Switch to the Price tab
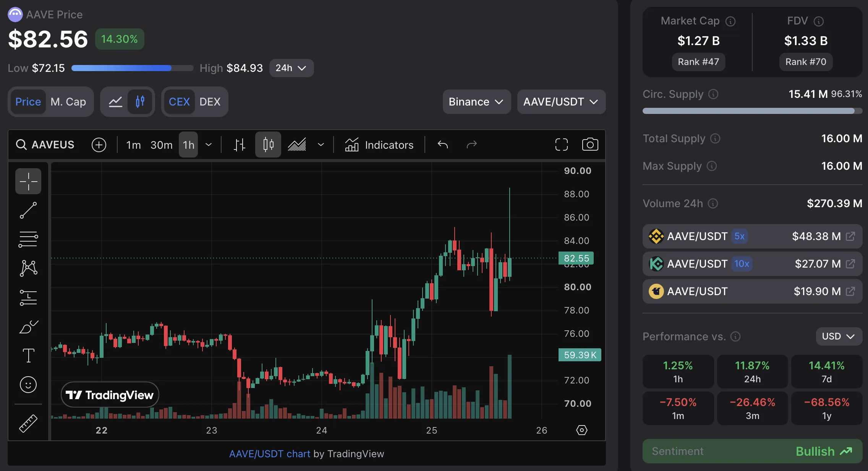 coord(28,102)
